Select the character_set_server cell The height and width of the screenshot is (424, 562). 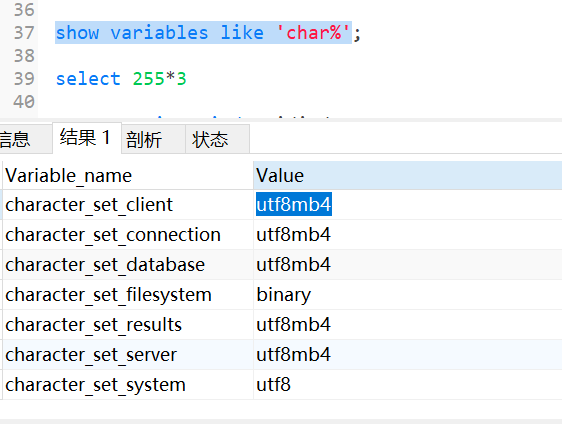click(x=128, y=355)
